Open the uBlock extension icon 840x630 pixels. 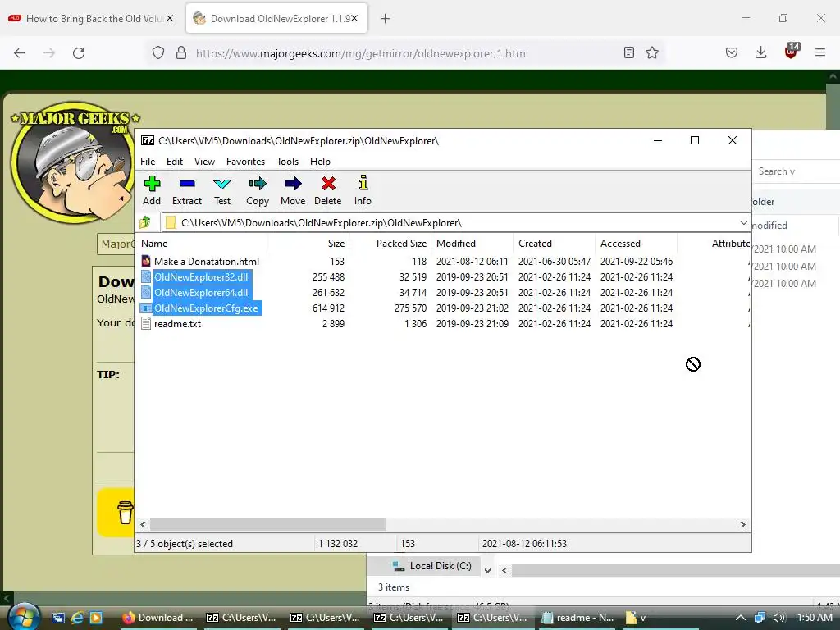[x=792, y=51]
